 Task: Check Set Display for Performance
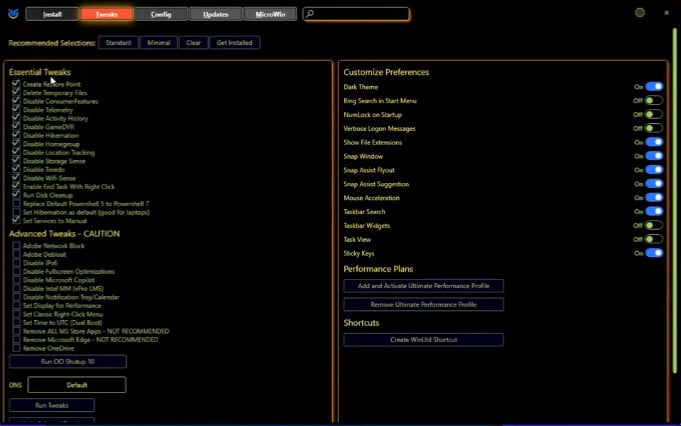pos(16,305)
